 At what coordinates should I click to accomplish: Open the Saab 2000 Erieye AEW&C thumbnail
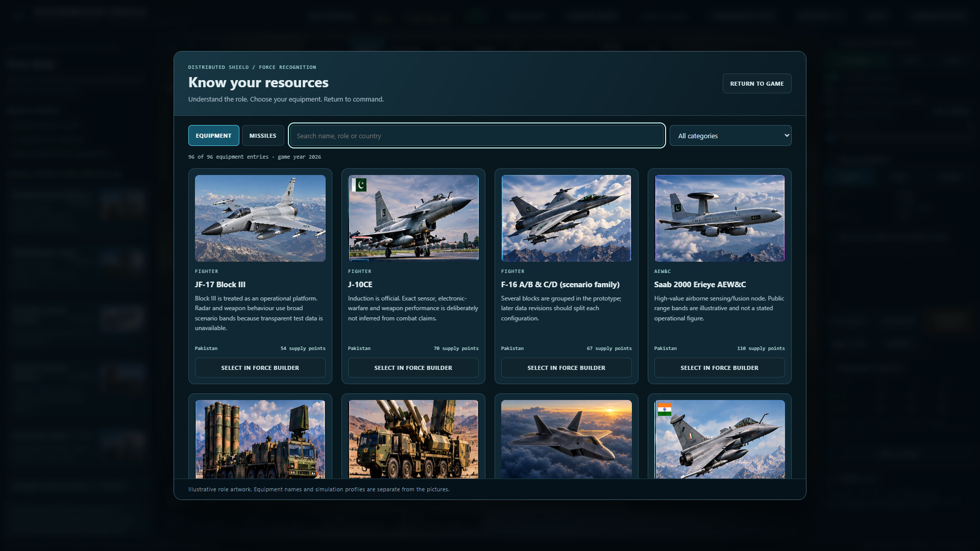719,218
